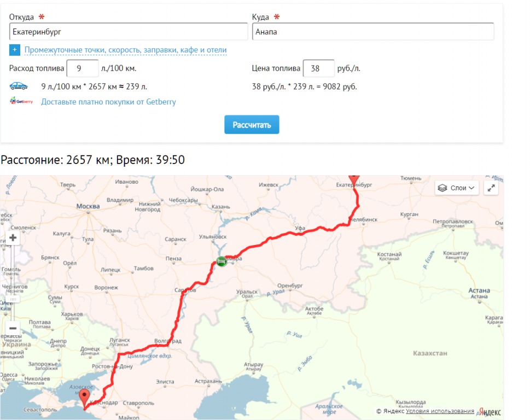
Task: Click the green hotel marker near Samara
Action: [222, 261]
